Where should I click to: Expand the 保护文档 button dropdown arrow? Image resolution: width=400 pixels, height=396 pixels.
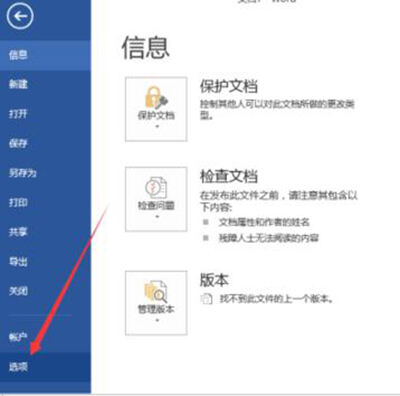click(157, 127)
